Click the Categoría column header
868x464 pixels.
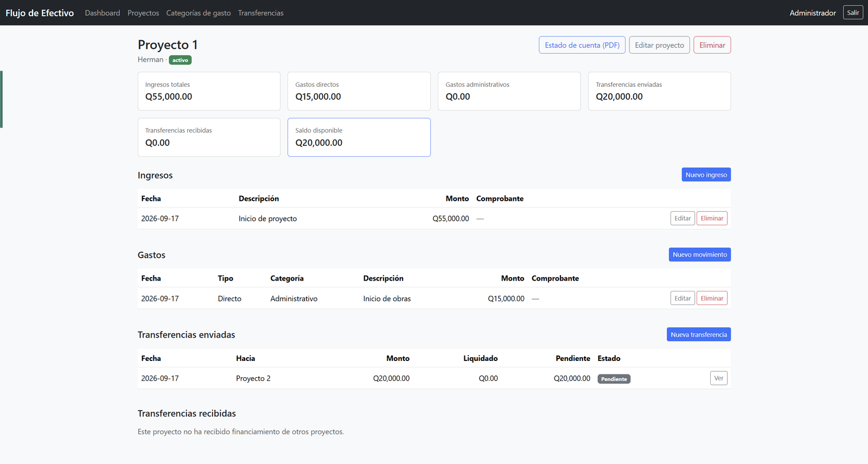[287, 278]
